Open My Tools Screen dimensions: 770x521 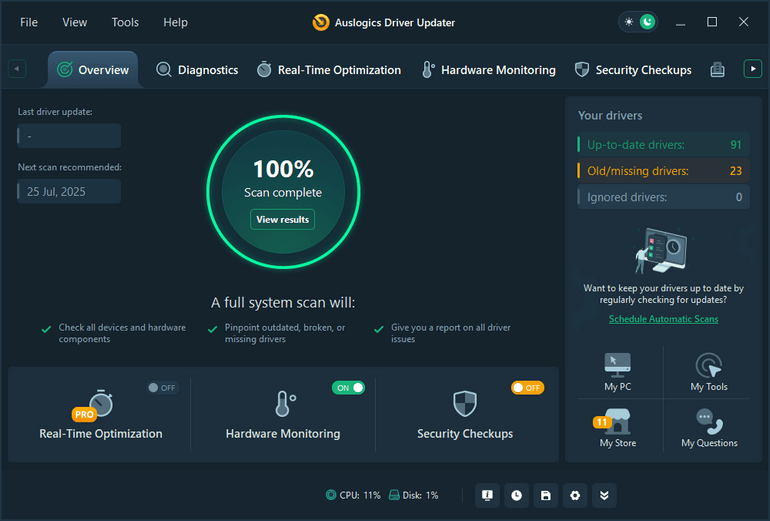[709, 372]
